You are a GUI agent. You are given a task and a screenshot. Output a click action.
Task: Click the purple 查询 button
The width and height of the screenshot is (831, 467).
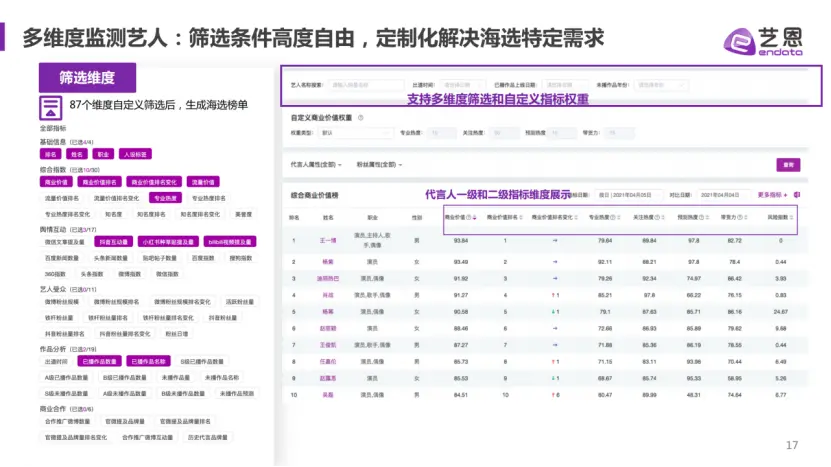click(x=788, y=165)
